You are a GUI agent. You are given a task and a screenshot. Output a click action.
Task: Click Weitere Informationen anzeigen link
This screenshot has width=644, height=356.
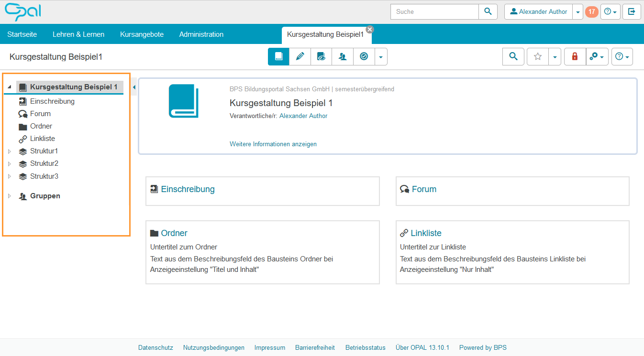coord(273,144)
